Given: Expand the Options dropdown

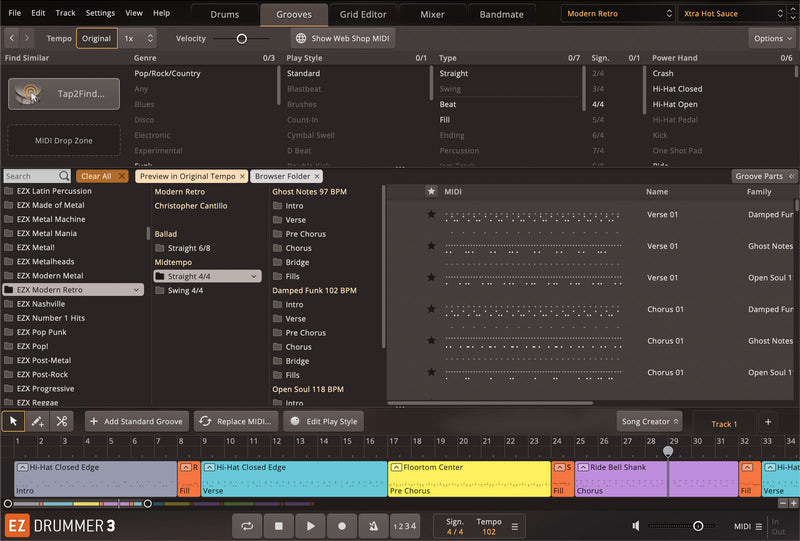Looking at the screenshot, I should [772, 38].
